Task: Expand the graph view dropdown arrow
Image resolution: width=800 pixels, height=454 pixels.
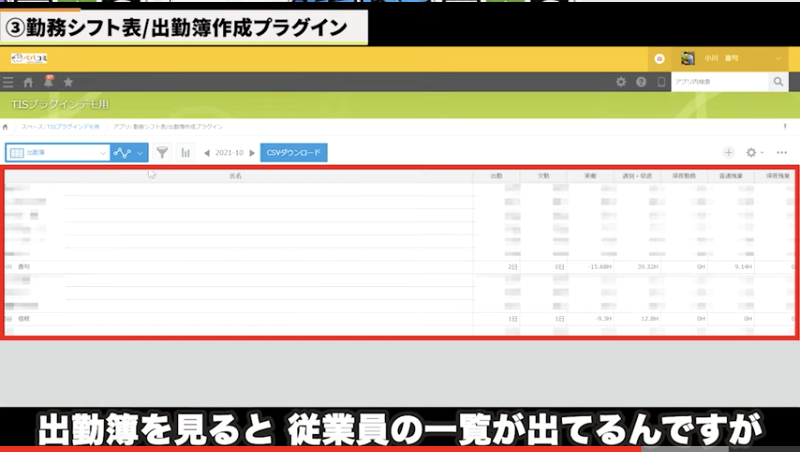Action: point(140,153)
